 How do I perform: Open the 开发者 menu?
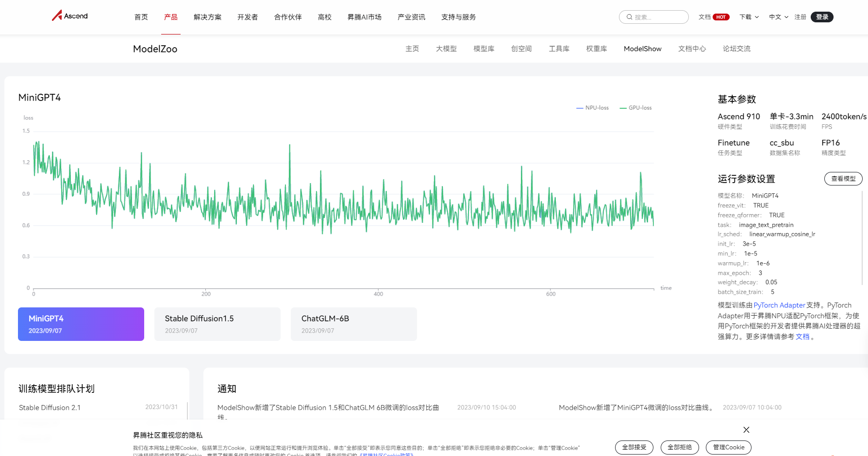[x=248, y=17]
